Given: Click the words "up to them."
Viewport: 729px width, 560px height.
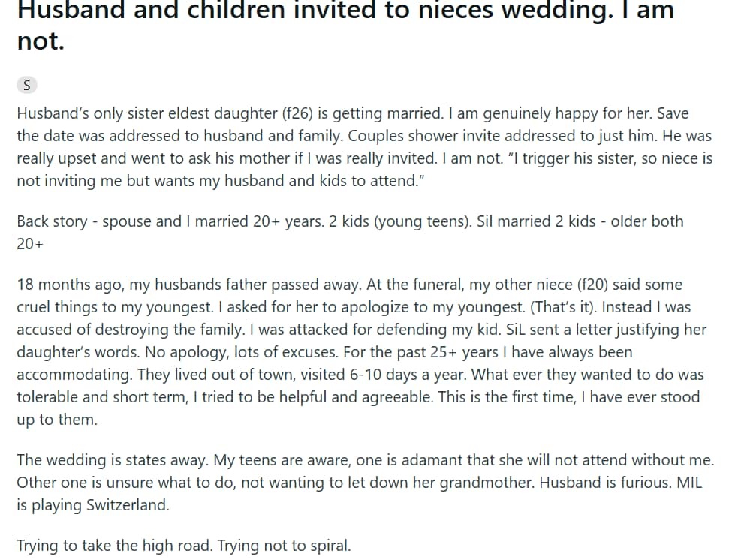Looking at the screenshot, I should tap(57, 420).
